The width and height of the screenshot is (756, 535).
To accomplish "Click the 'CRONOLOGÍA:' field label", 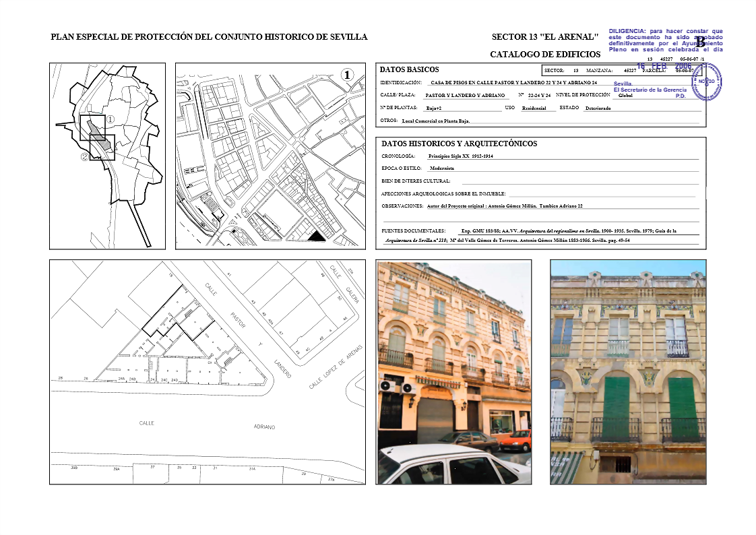I will 398,156.
